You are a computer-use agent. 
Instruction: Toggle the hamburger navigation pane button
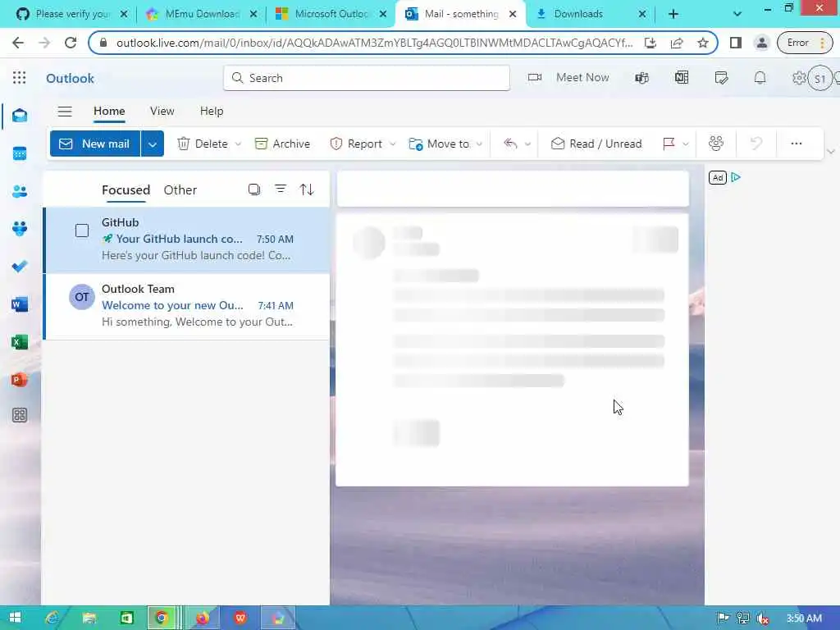[65, 111]
